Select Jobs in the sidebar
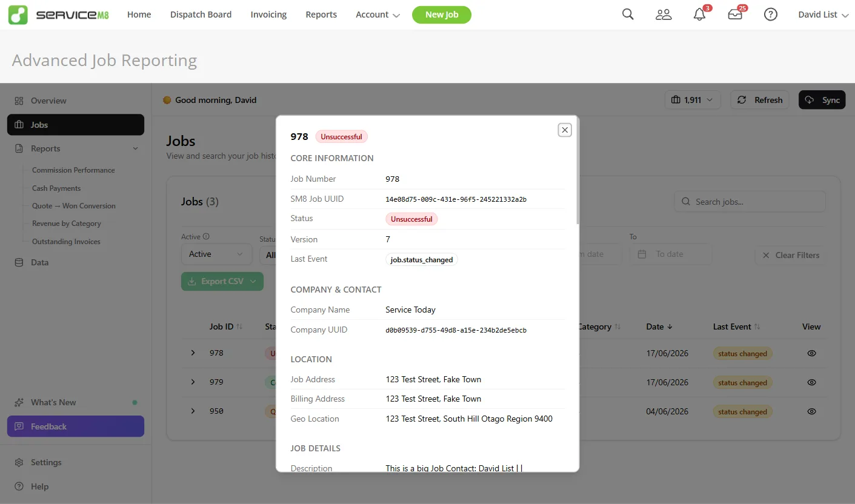Screen dimensions: 855x504 pos(76,125)
